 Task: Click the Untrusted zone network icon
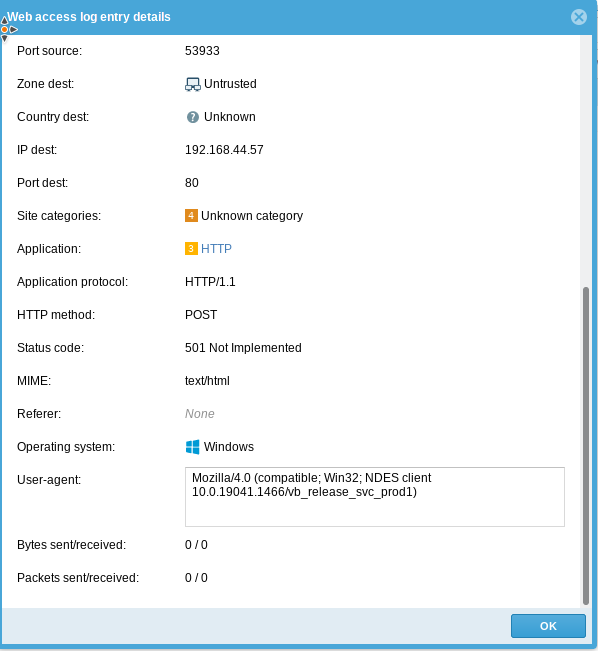click(x=193, y=84)
